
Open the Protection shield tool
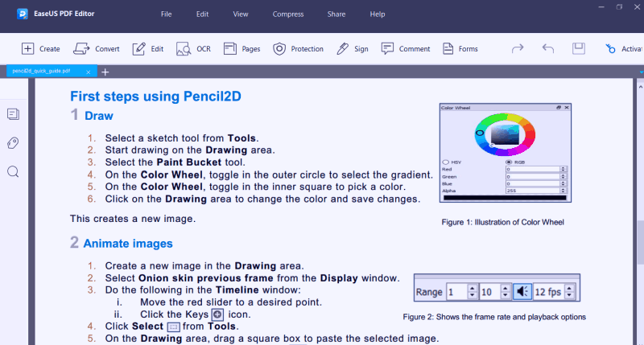click(x=298, y=49)
